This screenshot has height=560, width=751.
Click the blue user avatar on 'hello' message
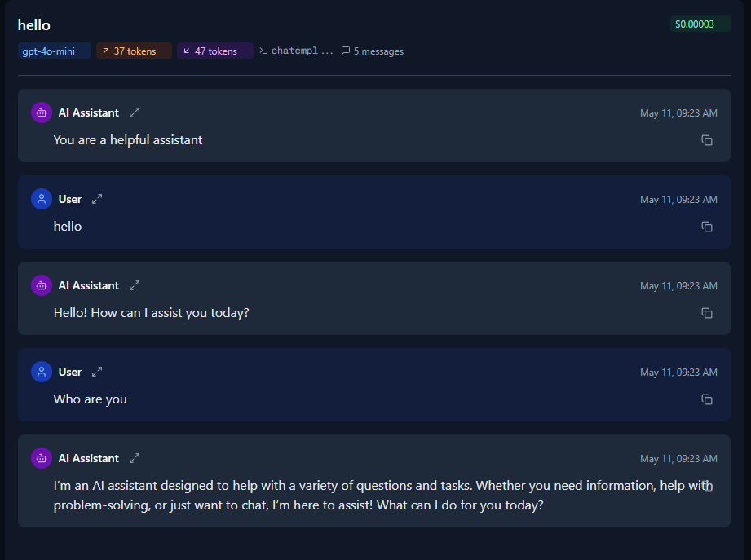point(42,199)
